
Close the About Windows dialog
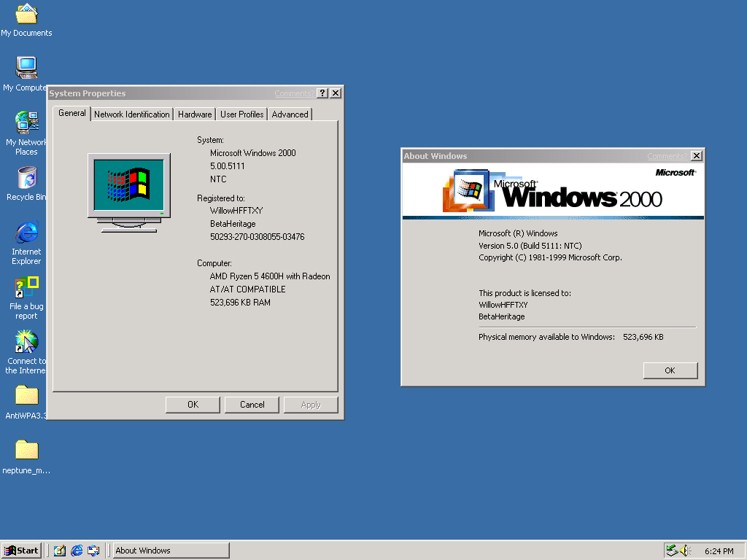[697, 156]
